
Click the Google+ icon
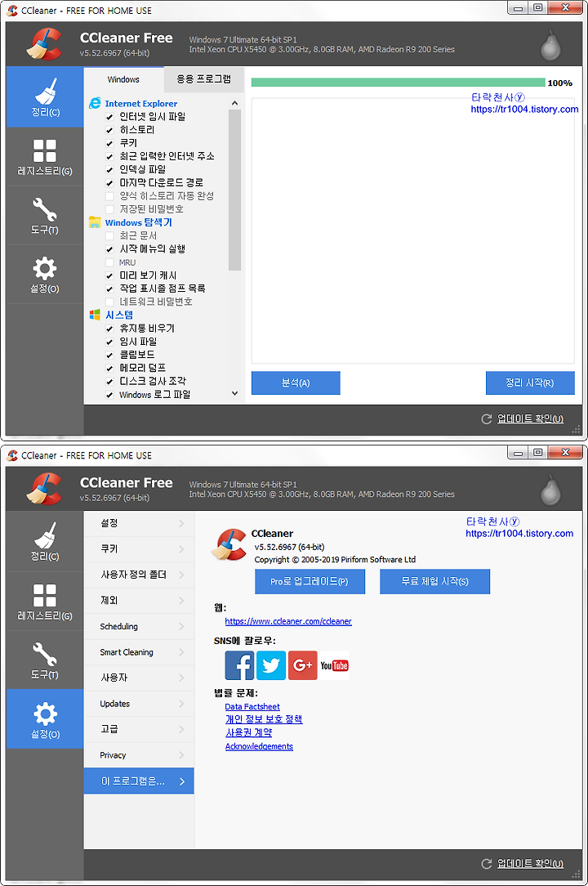[x=303, y=665]
